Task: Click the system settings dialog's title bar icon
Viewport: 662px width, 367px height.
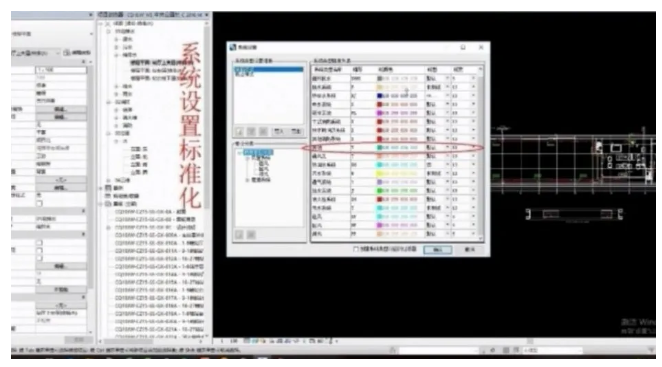Action: 233,47
